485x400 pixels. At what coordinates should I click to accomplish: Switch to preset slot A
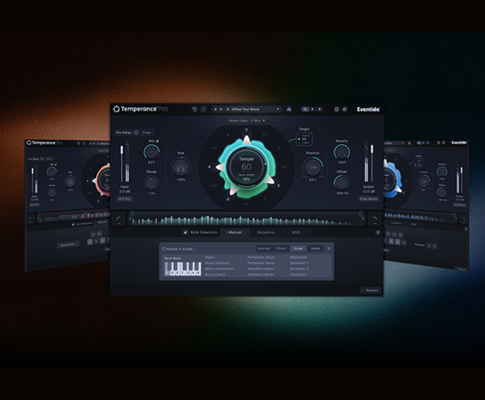click(x=305, y=109)
